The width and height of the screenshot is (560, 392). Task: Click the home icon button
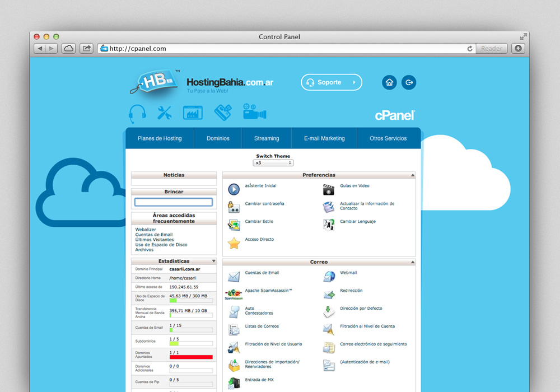[389, 82]
